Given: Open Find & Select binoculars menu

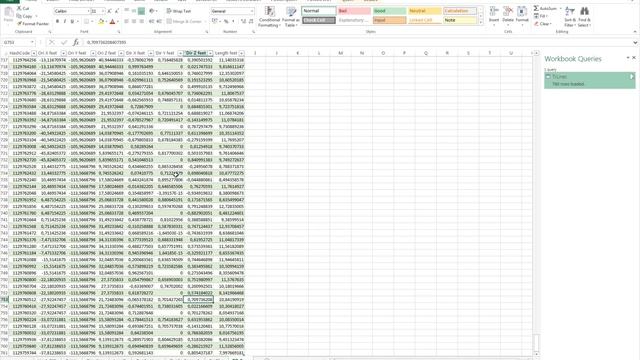Looking at the screenshot, I should click(584, 17).
